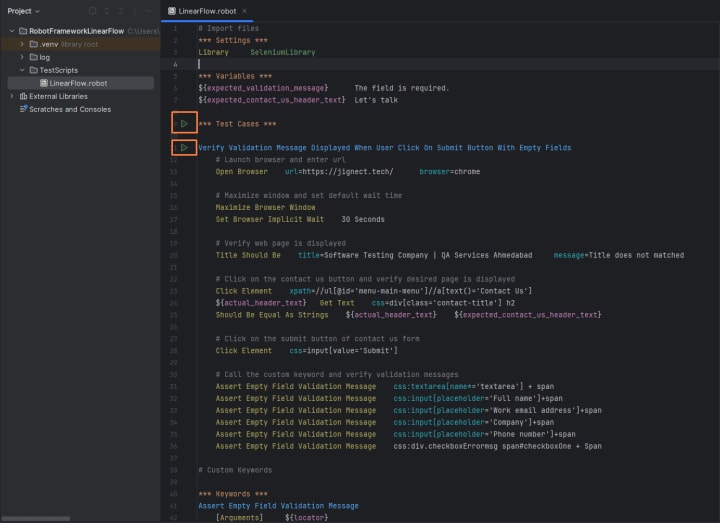Run the Verify Validation Message test gutter arrow

pyautogui.click(x=184, y=148)
